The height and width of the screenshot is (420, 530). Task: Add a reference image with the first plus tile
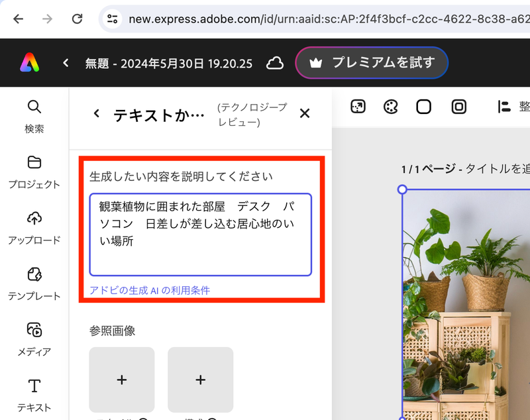coord(122,380)
